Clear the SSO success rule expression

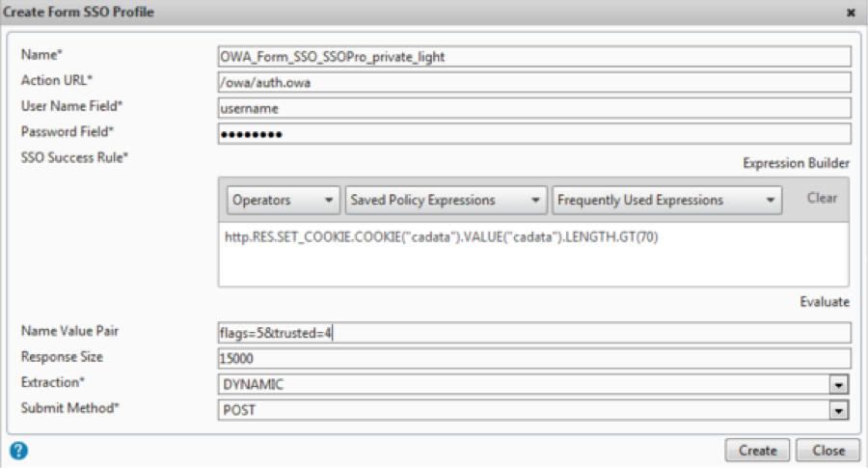(822, 198)
